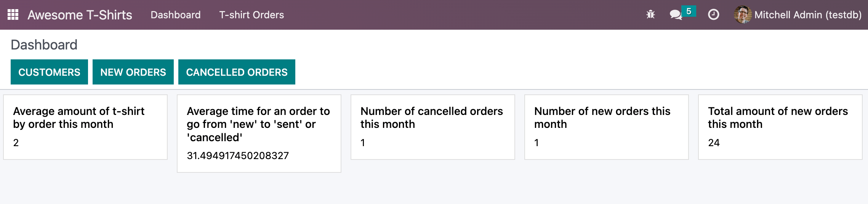Viewport: 868px width, 204px height.
Task: Click Mitchell Admin's avatar picture
Action: [742, 15]
